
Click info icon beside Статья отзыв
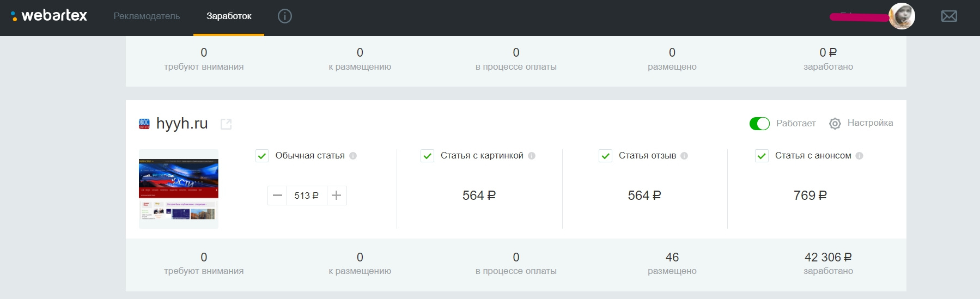[684, 156]
